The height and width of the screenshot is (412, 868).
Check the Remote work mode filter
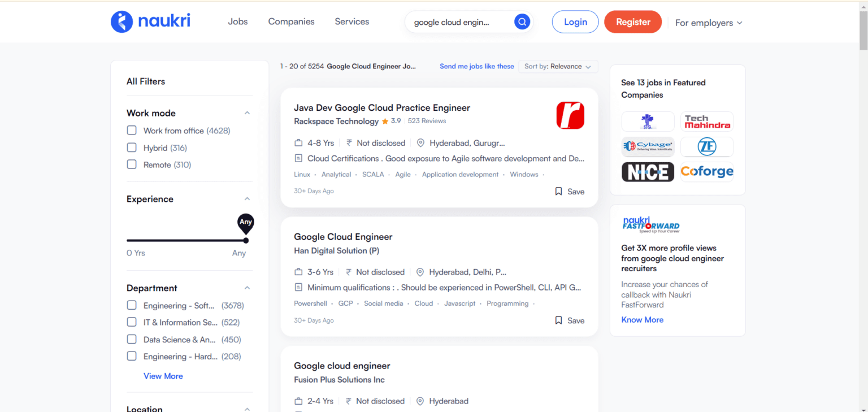pyautogui.click(x=131, y=164)
